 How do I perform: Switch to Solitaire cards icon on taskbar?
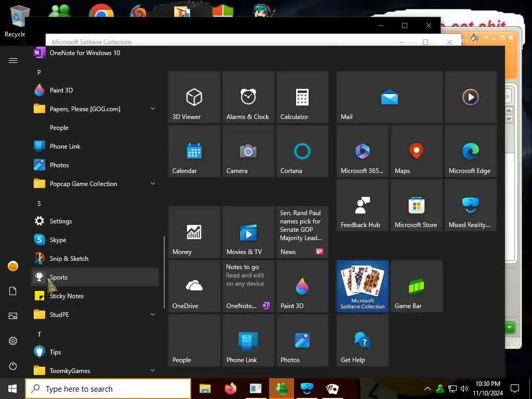(332, 389)
